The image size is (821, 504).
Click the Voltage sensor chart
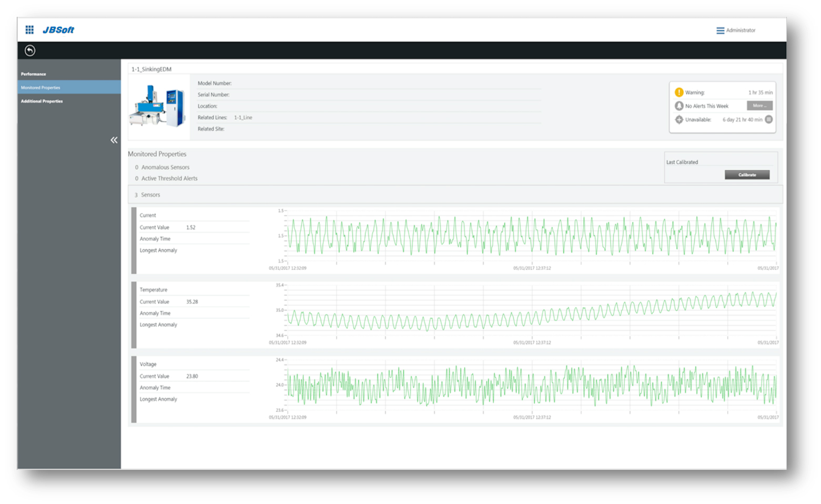point(531,385)
